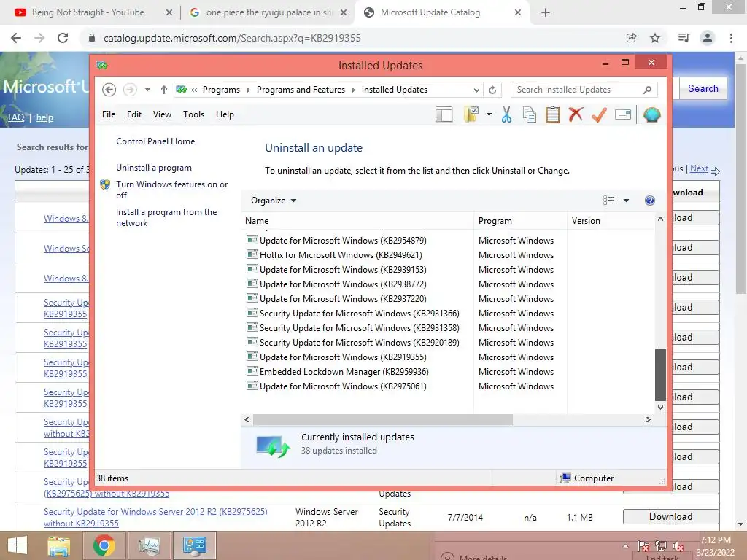Open the Security Update for Windows Server 2012 R2 link
The image size is (747, 560).
(x=155, y=518)
